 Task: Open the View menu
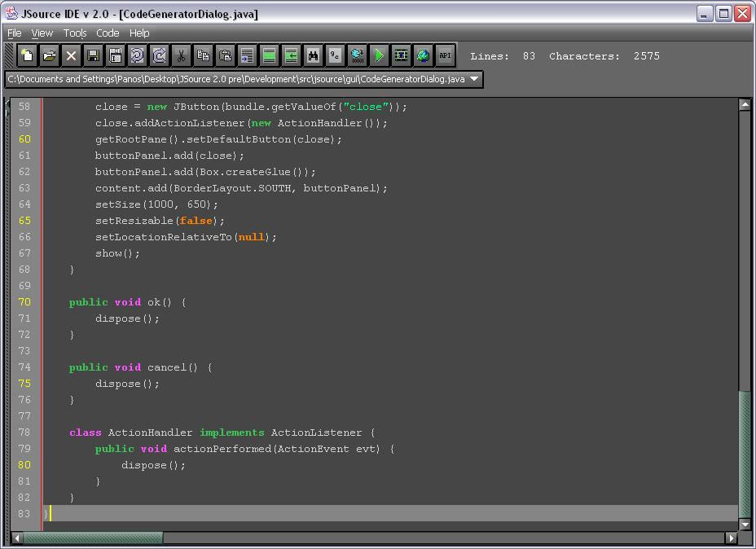42,33
